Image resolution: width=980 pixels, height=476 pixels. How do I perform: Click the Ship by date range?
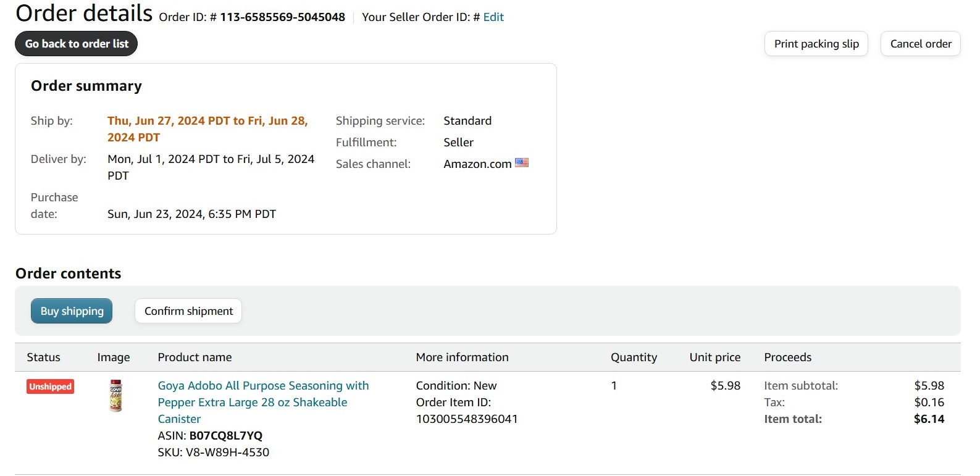(x=207, y=129)
